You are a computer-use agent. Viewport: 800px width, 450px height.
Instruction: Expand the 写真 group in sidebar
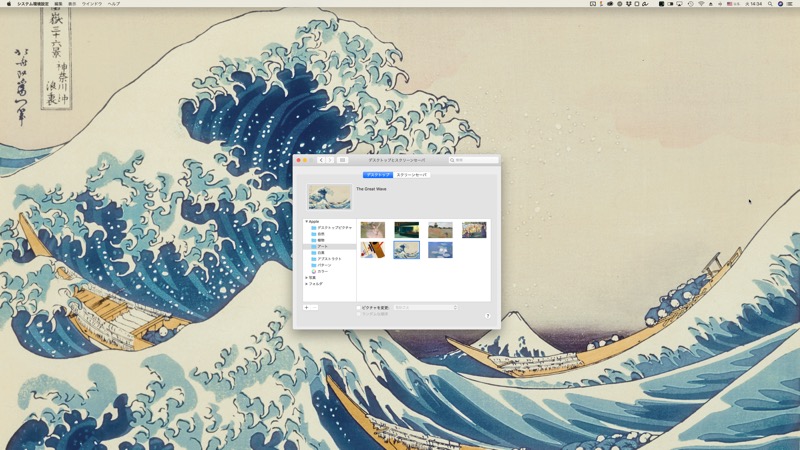click(x=306, y=278)
